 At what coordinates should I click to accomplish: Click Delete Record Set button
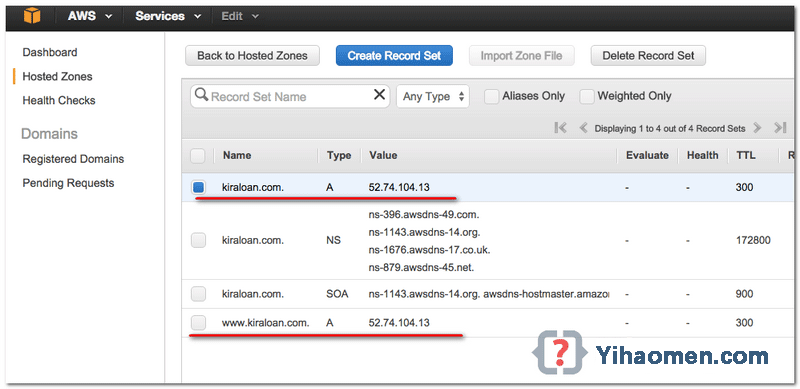tap(648, 56)
